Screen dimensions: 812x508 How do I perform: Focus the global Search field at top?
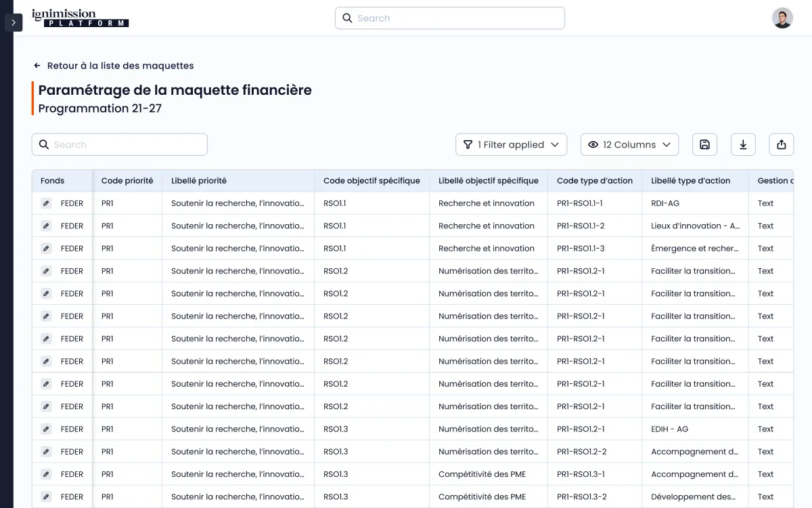pyautogui.click(x=450, y=18)
